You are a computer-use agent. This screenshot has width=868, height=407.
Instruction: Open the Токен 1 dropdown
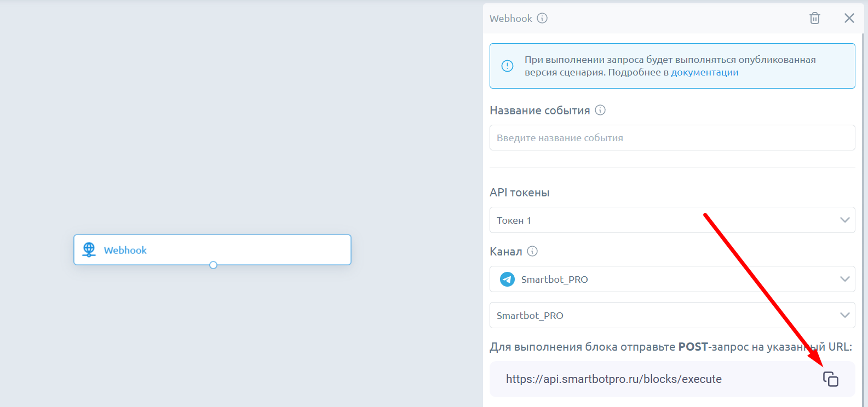tap(671, 220)
